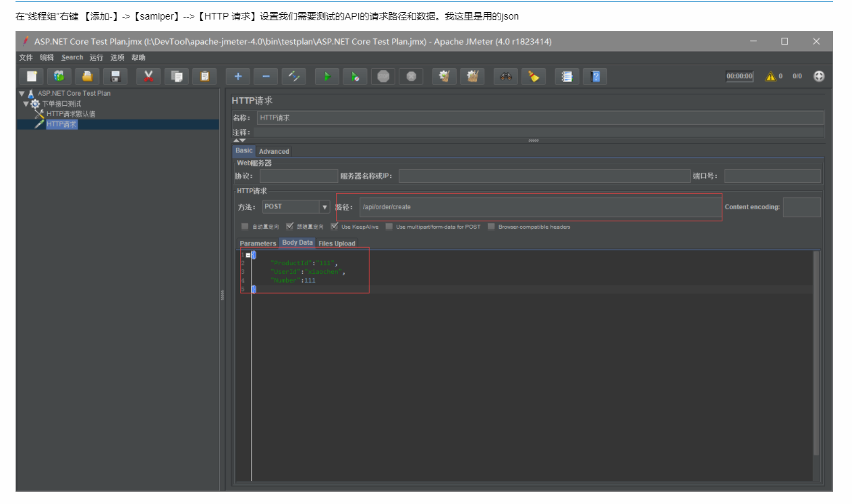The image size is (852, 504).
Task: Click the Copy toolbar icon
Action: tap(177, 76)
